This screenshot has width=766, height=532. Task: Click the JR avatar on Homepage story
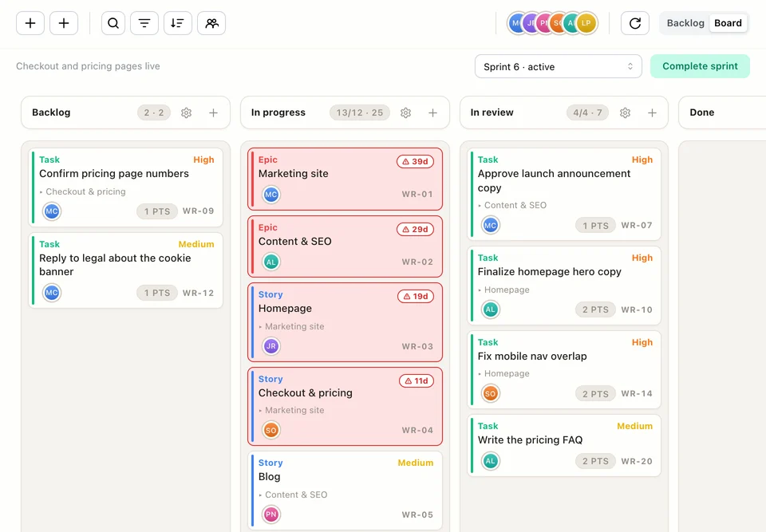[x=271, y=346]
